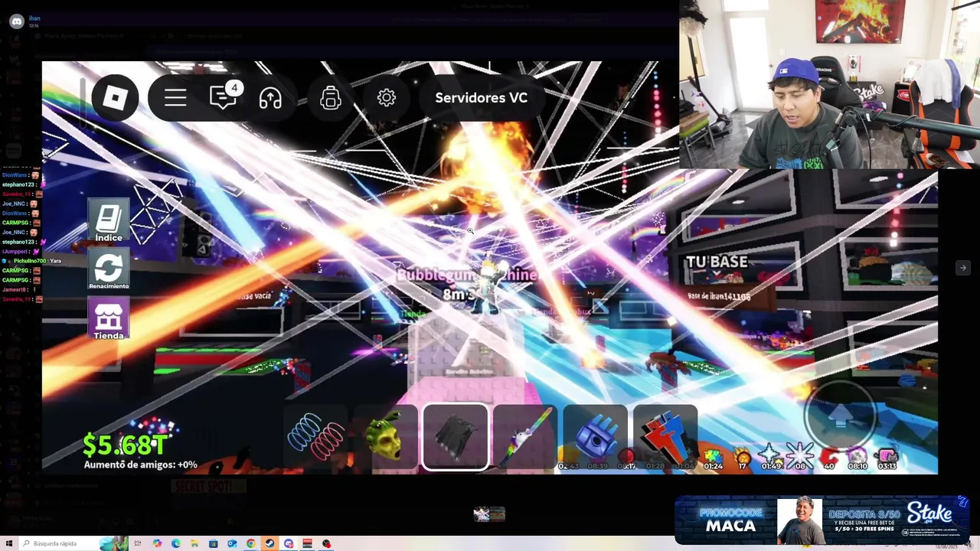This screenshot has width=980, height=551.
Task: Select the green medusa head hotbar item
Action: pyautogui.click(x=386, y=437)
